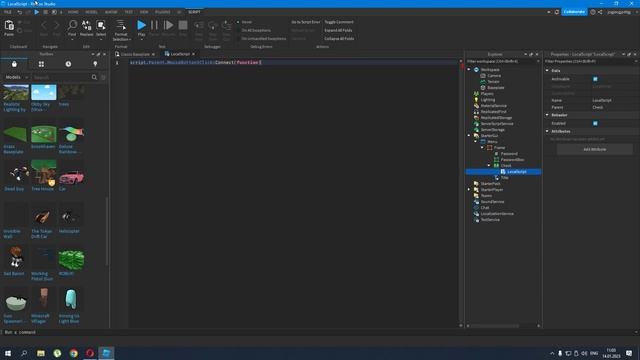The width and height of the screenshot is (640, 360).
Task: Select the Tree House model thumbnail
Action: pyautogui.click(x=44, y=172)
